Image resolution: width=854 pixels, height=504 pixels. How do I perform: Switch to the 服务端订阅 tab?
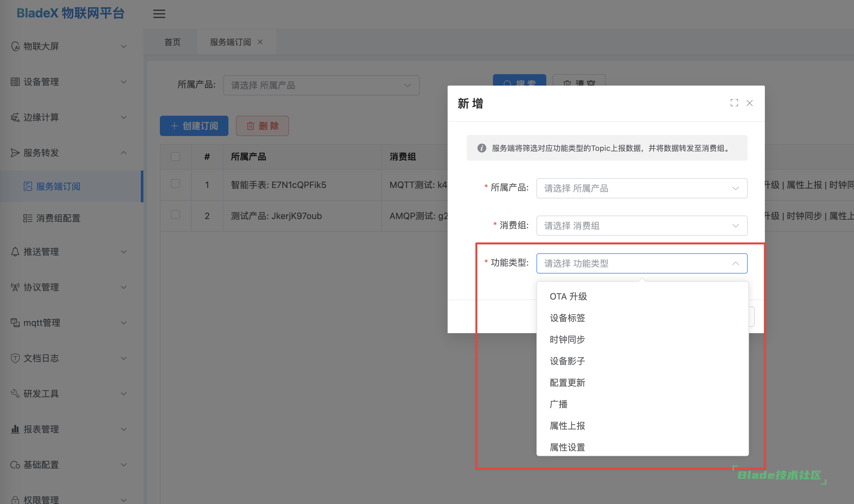pos(231,42)
